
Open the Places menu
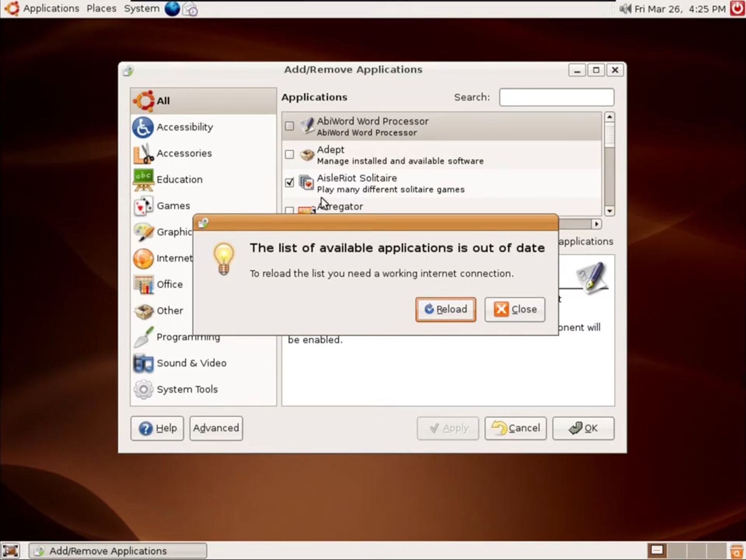101,9
